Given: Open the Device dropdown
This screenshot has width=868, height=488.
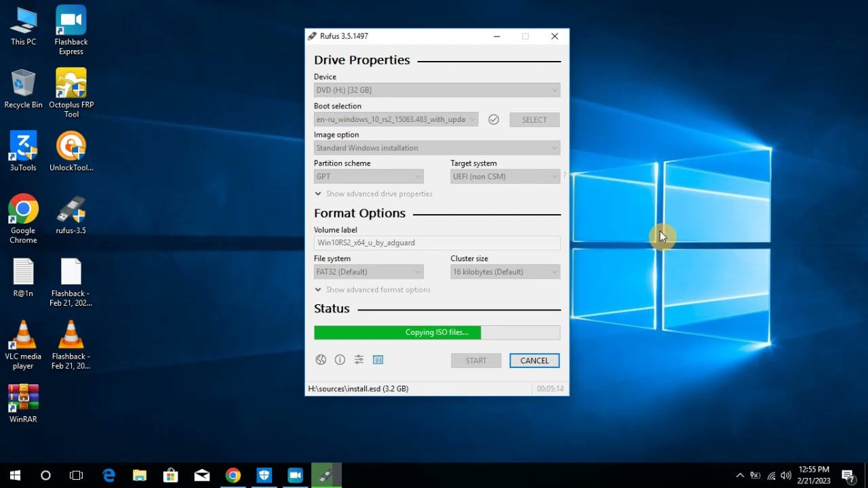Looking at the screenshot, I should tap(437, 90).
